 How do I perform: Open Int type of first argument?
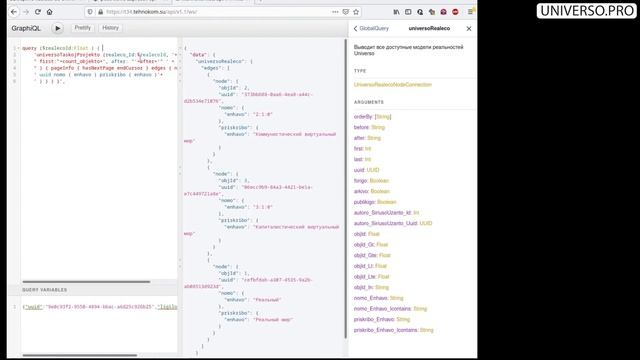click(x=368, y=149)
